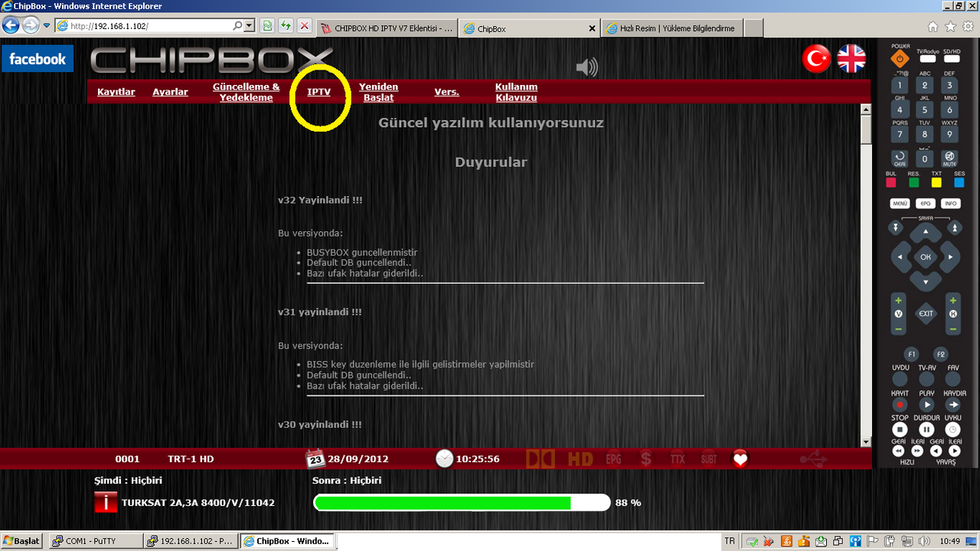Click the facebook logo button
The height and width of the screenshot is (551, 980).
(38, 59)
